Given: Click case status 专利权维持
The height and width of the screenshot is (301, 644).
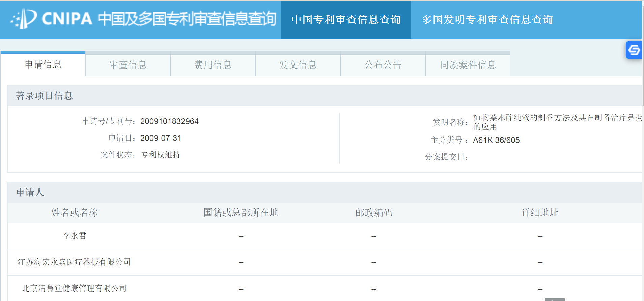Looking at the screenshot, I should pos(161,155).
